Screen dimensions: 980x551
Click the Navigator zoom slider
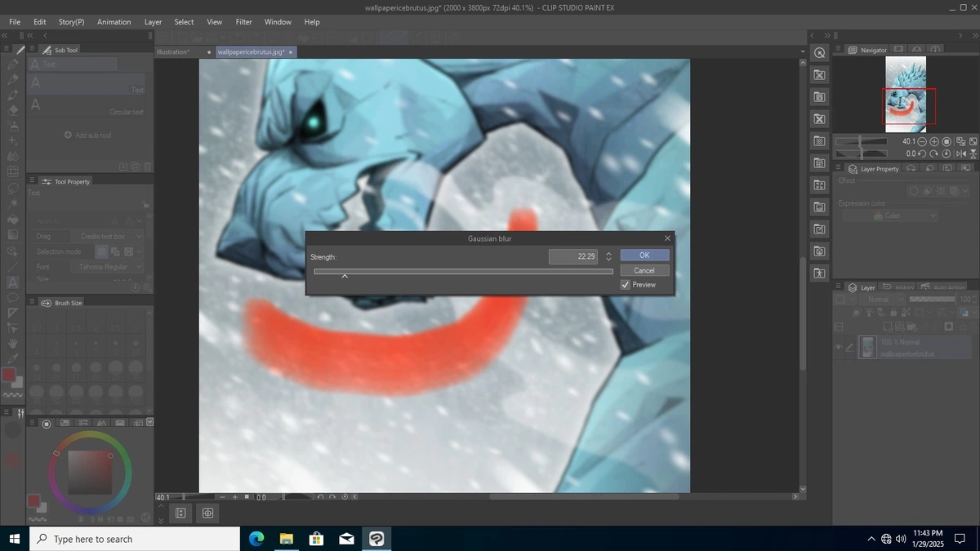click(862, 141)
